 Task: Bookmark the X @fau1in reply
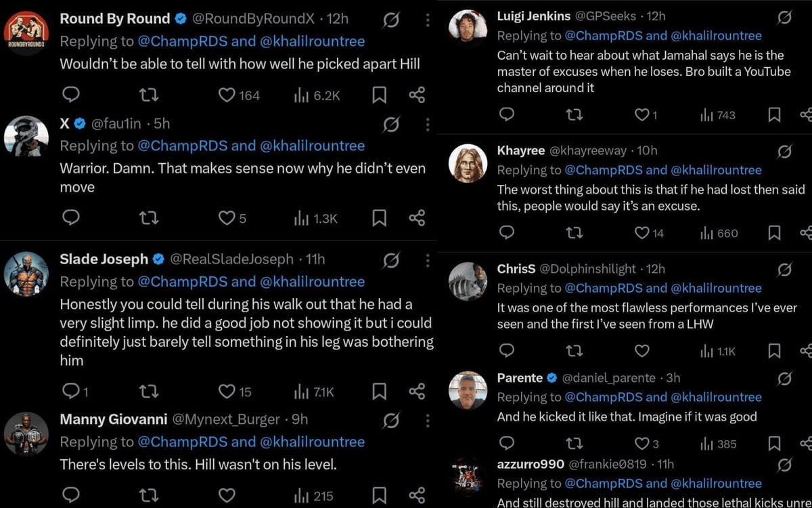pos(380,217)
